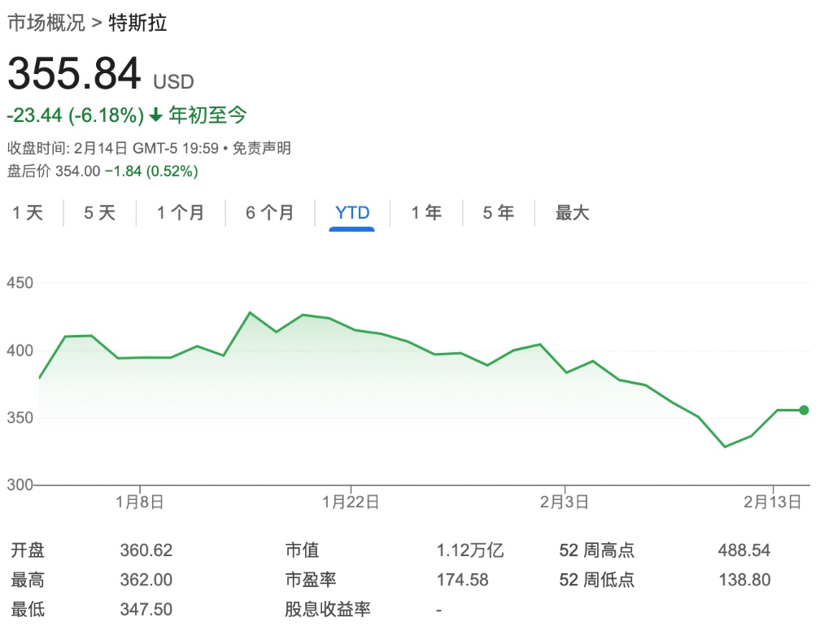This screenshot has width=833, height=644.
Task: Click the 355.84 stock price
Action: point(74,75)
